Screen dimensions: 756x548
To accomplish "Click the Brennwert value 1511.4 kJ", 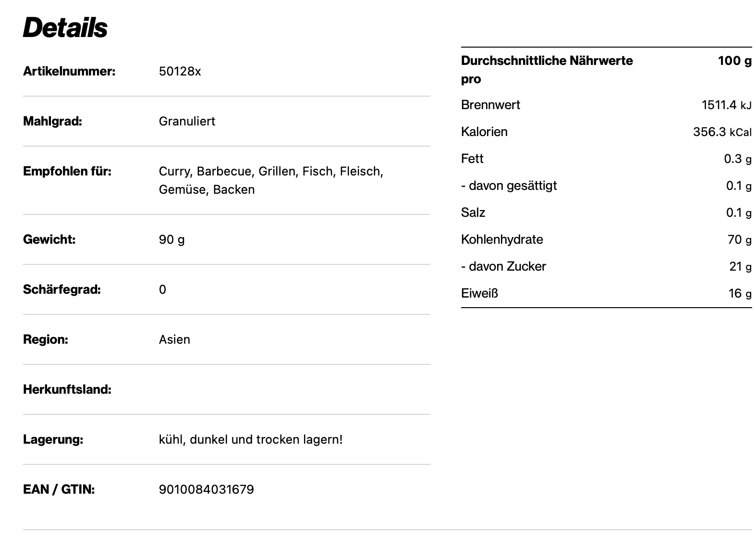I will 726,105.
